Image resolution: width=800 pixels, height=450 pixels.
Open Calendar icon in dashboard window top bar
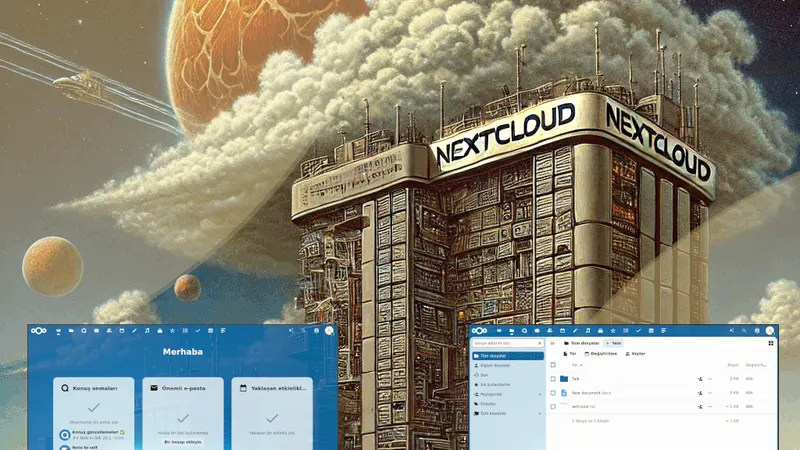(122, 331)
